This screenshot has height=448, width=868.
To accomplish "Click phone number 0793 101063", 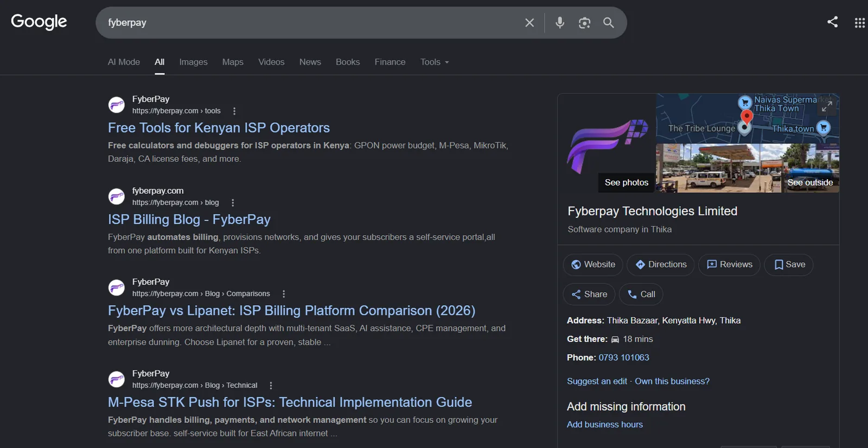I will (x=624, y=357).
